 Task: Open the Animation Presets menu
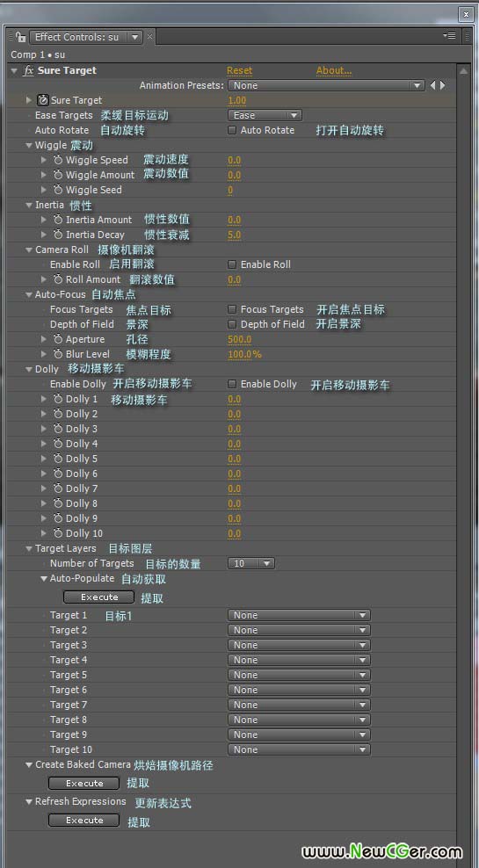[326, 86]
